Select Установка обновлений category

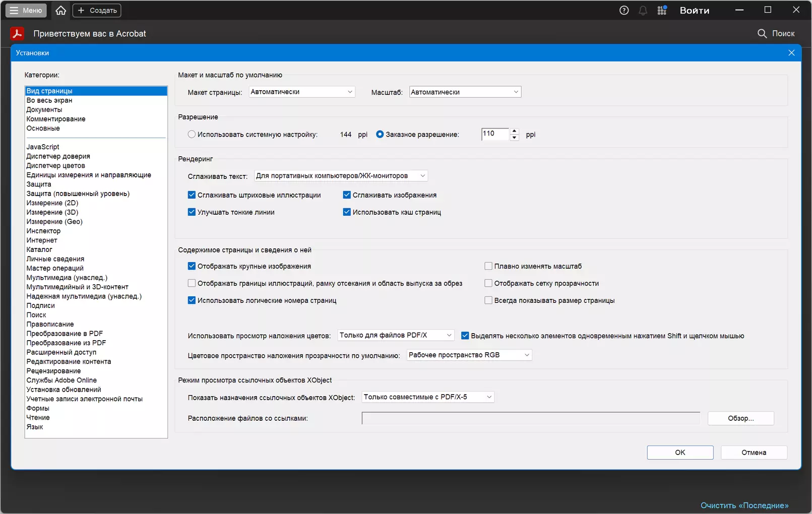64,390
